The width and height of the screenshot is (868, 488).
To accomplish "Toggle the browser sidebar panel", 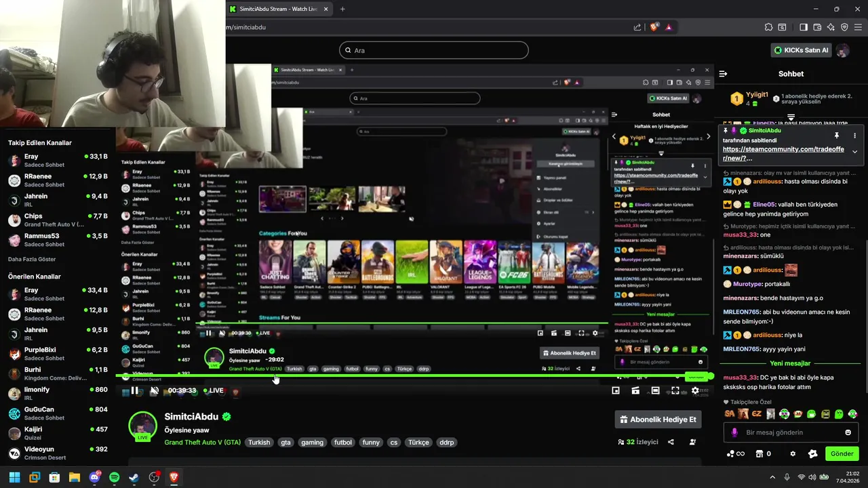I will (x=804, y=27).
